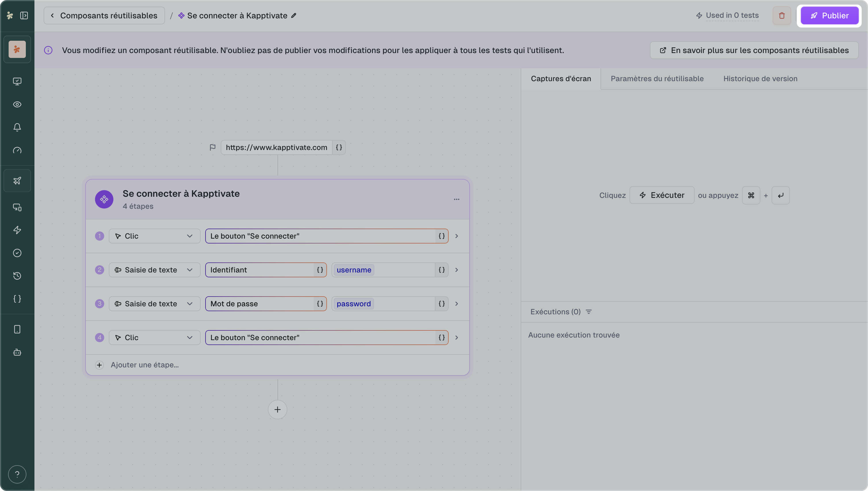The height and width of the screenshot is (491, 868).
Task: Open the three-dots menu on the component card
Action: coord(456,199)
